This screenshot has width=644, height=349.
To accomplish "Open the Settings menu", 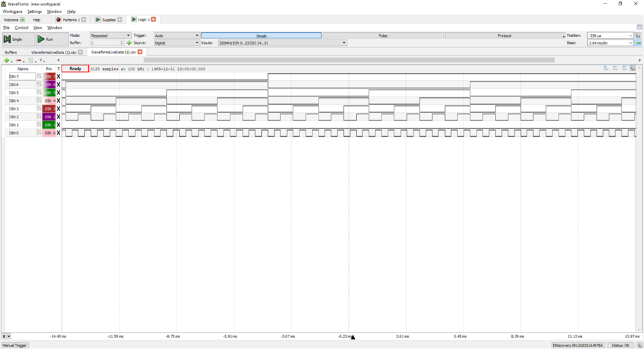I will [x=34, y=12].
